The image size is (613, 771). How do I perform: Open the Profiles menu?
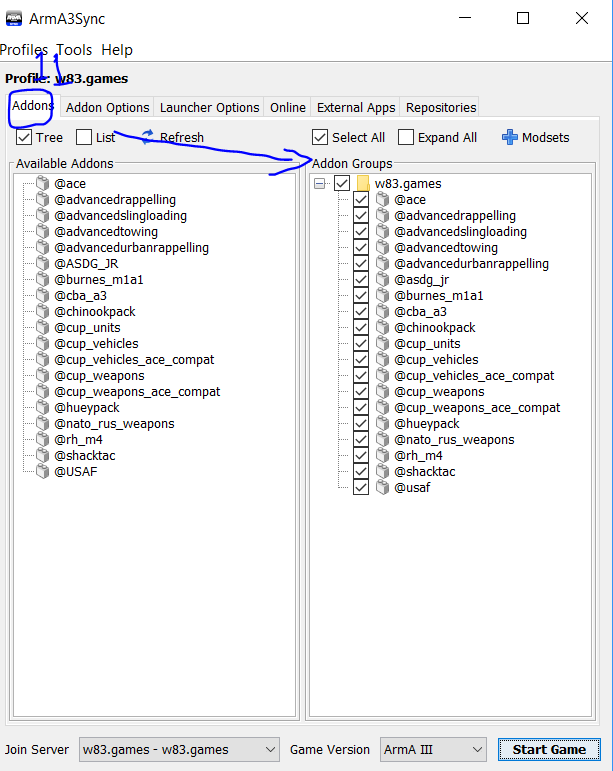point(24,50)
